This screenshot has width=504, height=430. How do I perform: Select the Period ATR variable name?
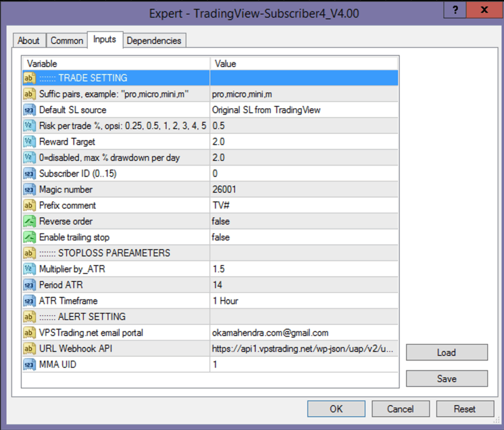coord(61,285)
